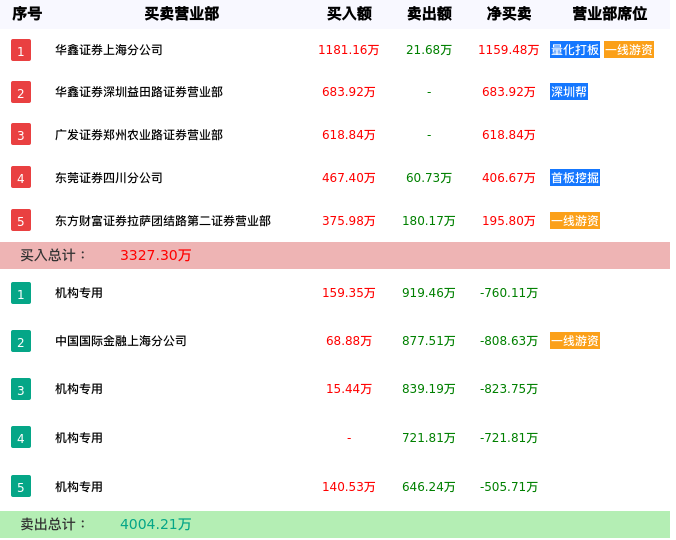
Task: Click the green rank 2 badge
Action: (21, 341)
